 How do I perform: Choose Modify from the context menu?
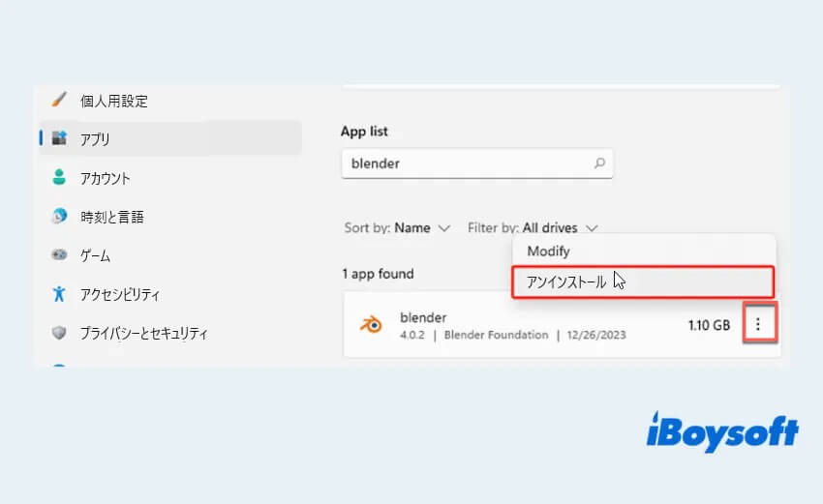click(x=547, y=251)
